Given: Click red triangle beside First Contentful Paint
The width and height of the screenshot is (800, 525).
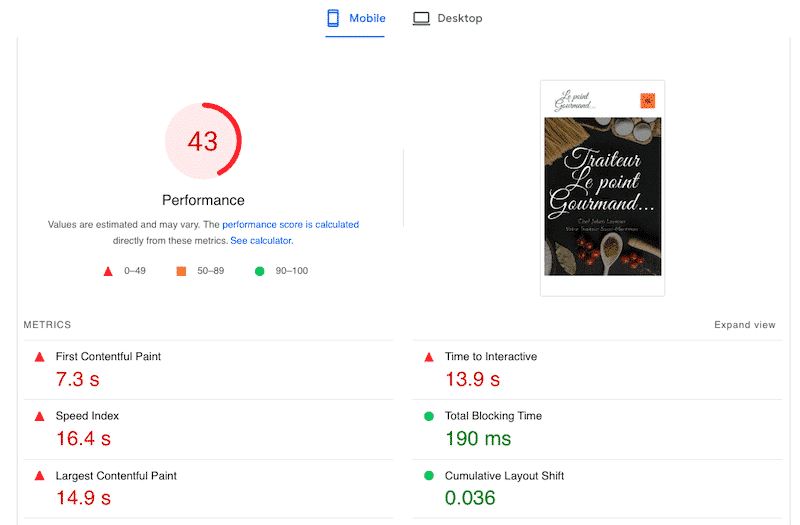Looking at the screenshot, I should [40, 357].
